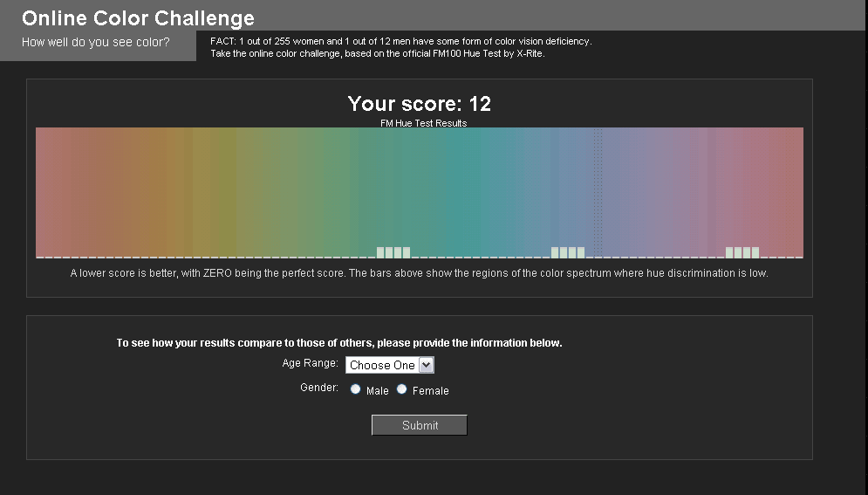868x495 pixels.
Task: Select the Female radio button
Action: [x=402, y=389]
